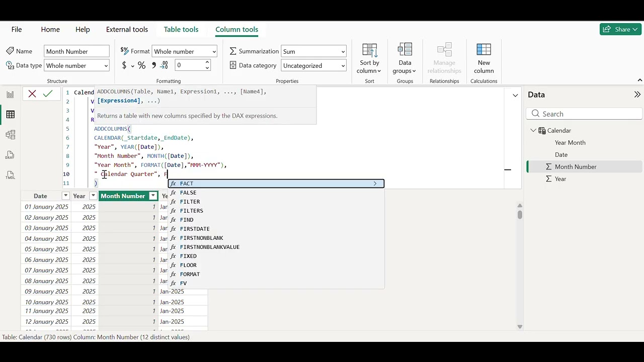644x362 pixels.
Task: Click the cell 05 January 2025
Action: coord(46,249)
